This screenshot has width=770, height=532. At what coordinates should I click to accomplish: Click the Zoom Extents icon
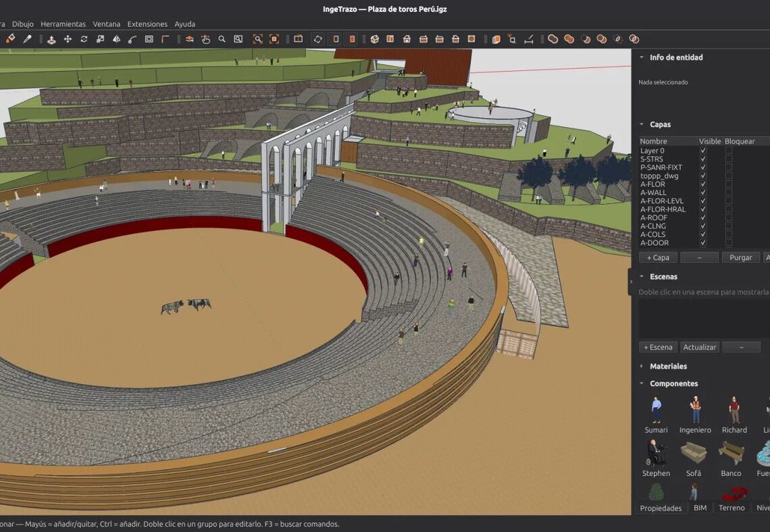258,39
